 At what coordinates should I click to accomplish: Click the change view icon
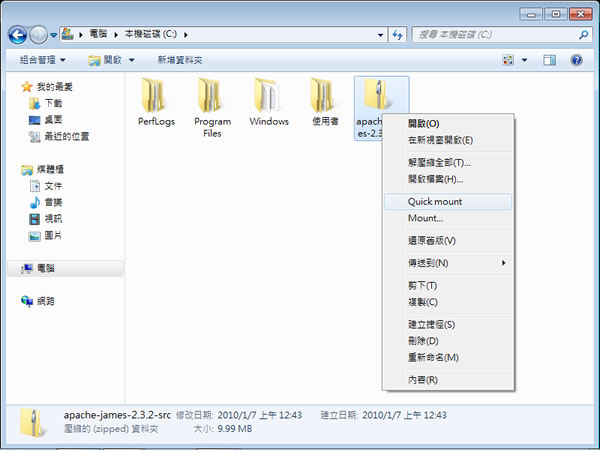(508, 60)
